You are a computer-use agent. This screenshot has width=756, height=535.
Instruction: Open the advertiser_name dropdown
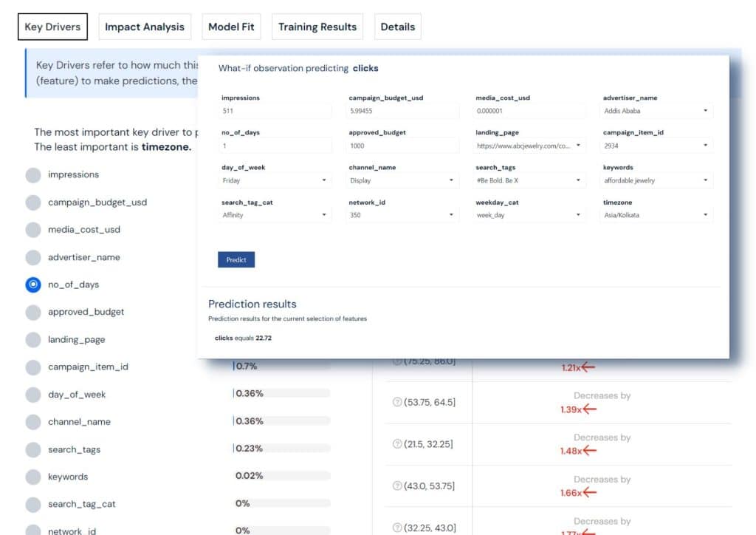tap(657, 111)
